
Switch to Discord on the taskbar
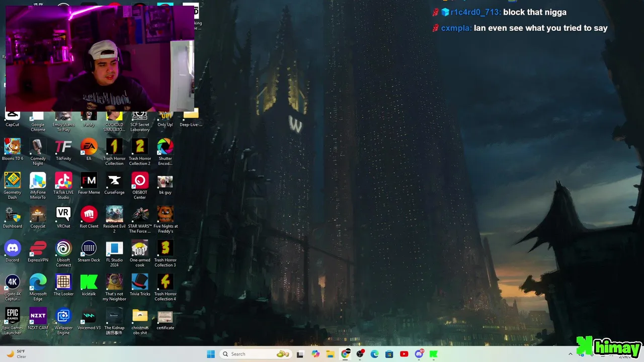(419, 354)
